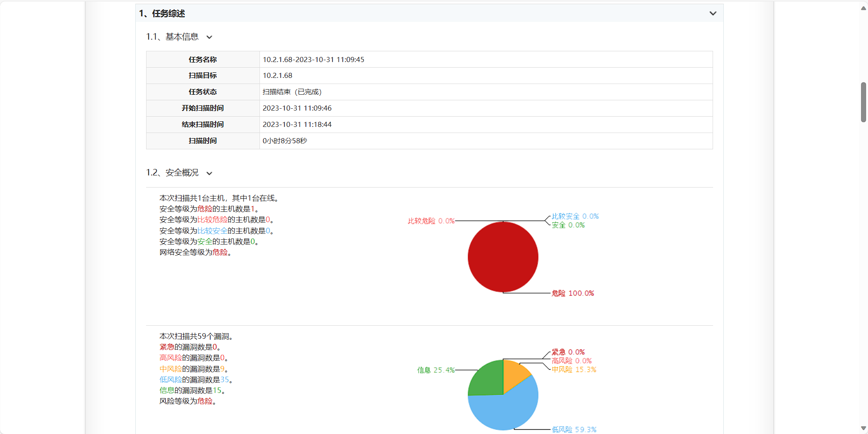Click the 信息 25.4% chart label
Screen dimensions: 868x434
coord(436,370)
